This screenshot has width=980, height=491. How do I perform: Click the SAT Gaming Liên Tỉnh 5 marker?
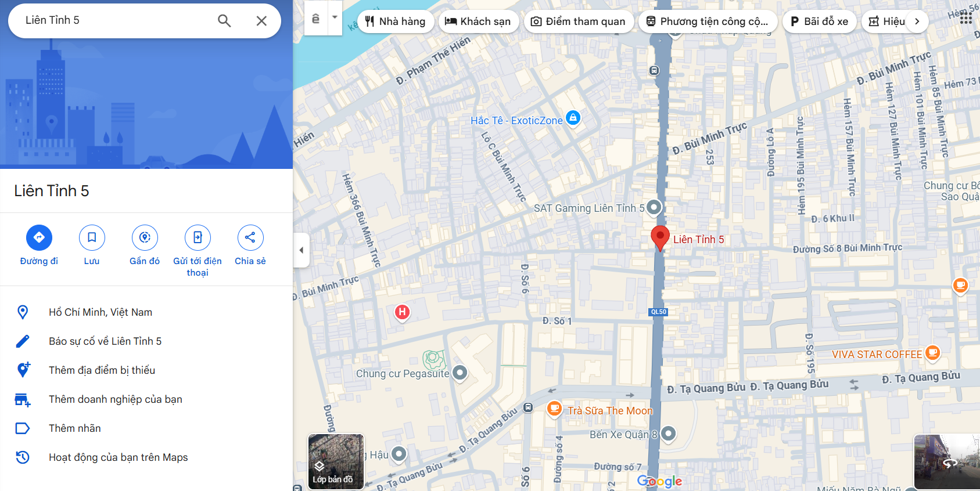654,207
